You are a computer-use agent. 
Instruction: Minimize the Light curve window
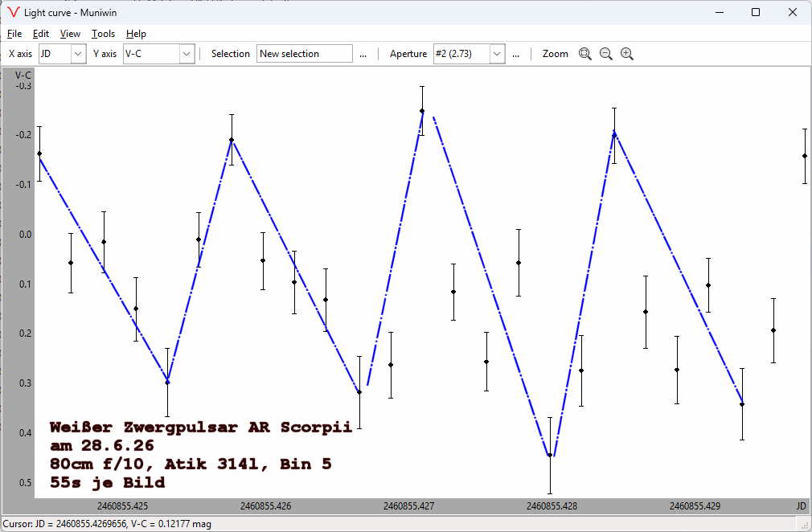coord(719,12)
